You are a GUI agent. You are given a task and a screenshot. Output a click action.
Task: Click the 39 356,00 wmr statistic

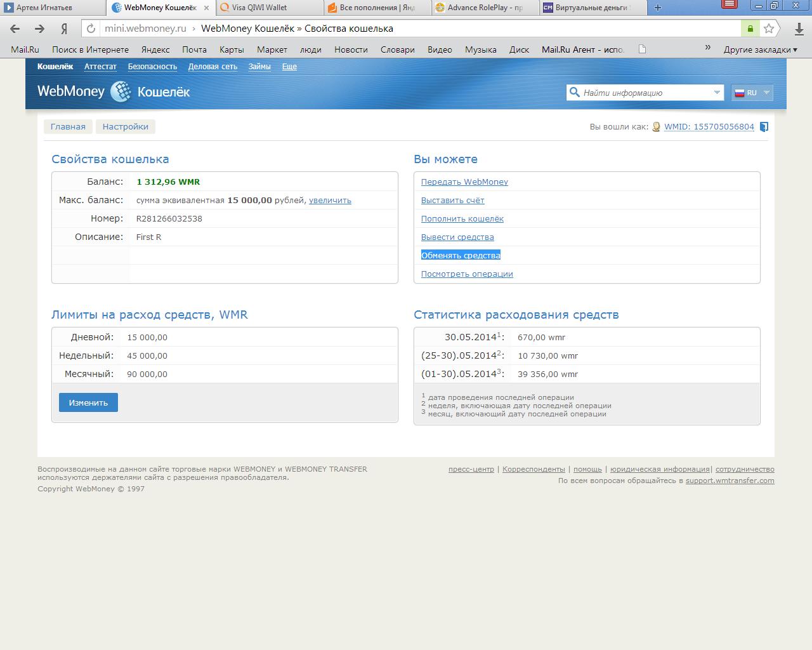[x=547, y=374]
